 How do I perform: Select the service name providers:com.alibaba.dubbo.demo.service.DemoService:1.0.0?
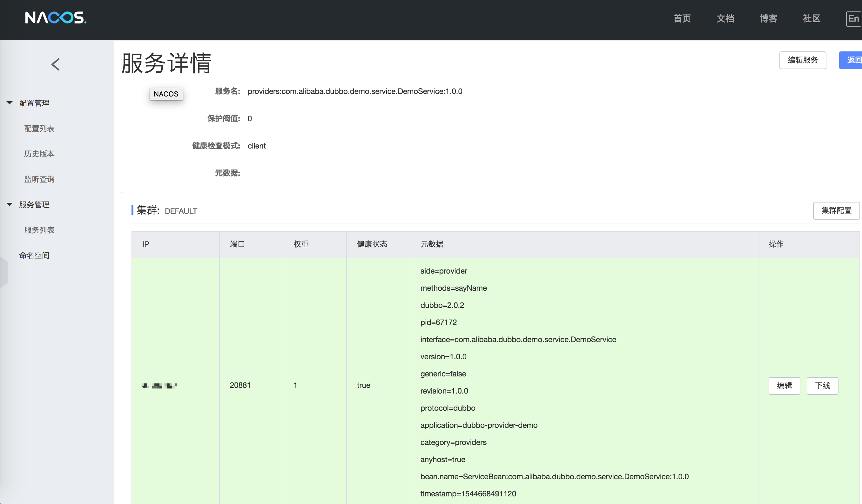tap(355, 91)
